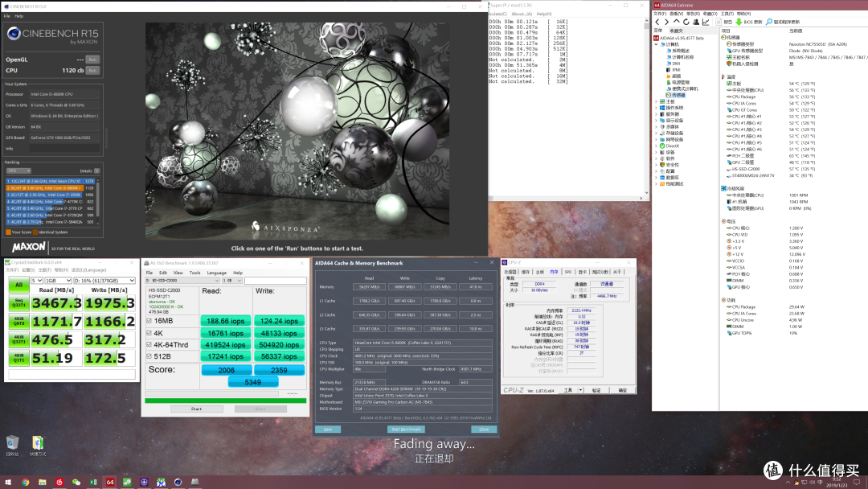Toggle 512B test checkbox in AS SSD

click(x=149, y=356)
